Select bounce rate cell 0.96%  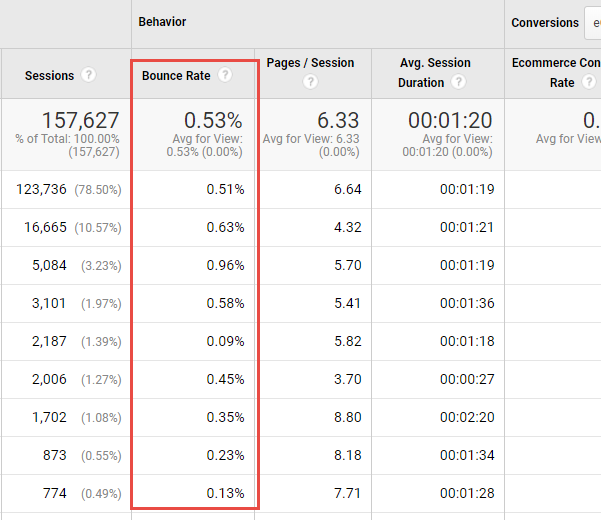225,265
